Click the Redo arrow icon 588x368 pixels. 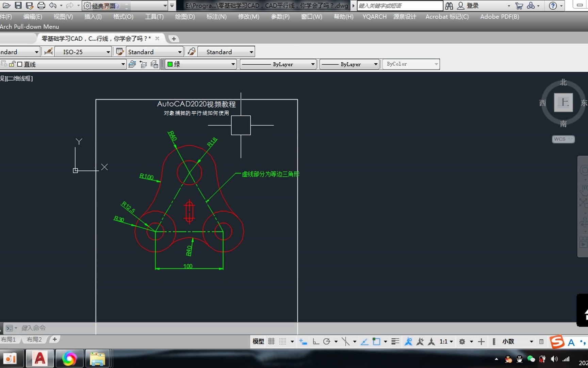click(x=70, y=5)
